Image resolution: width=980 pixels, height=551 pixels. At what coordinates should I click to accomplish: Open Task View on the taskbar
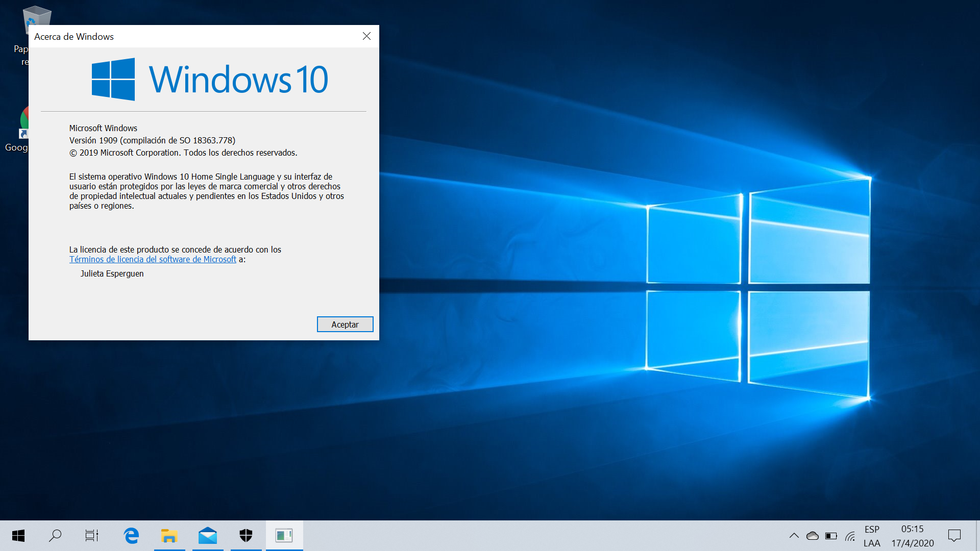92,536
